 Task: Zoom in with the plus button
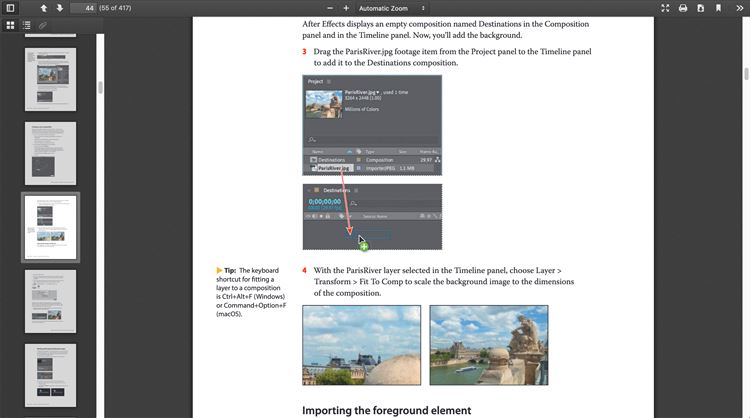346,8
